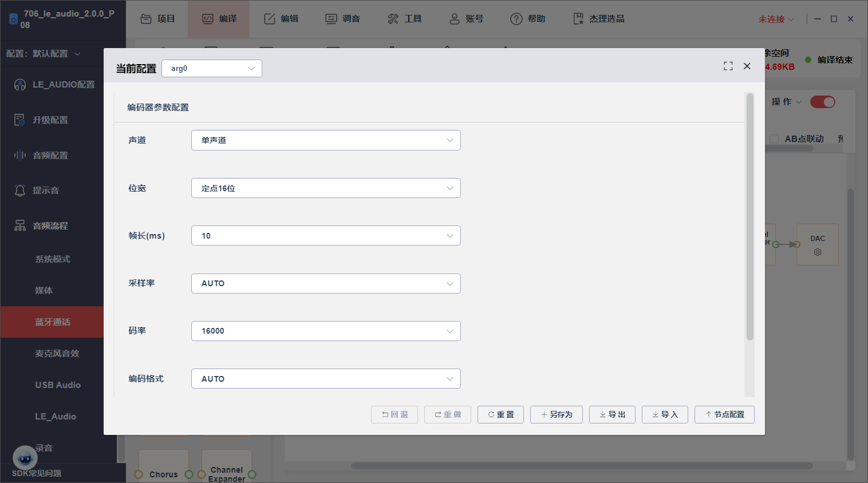The height and width of the screenshot is (483, 868).
Task: Open 节点配置 node configuration
Action: pos(724,415)
